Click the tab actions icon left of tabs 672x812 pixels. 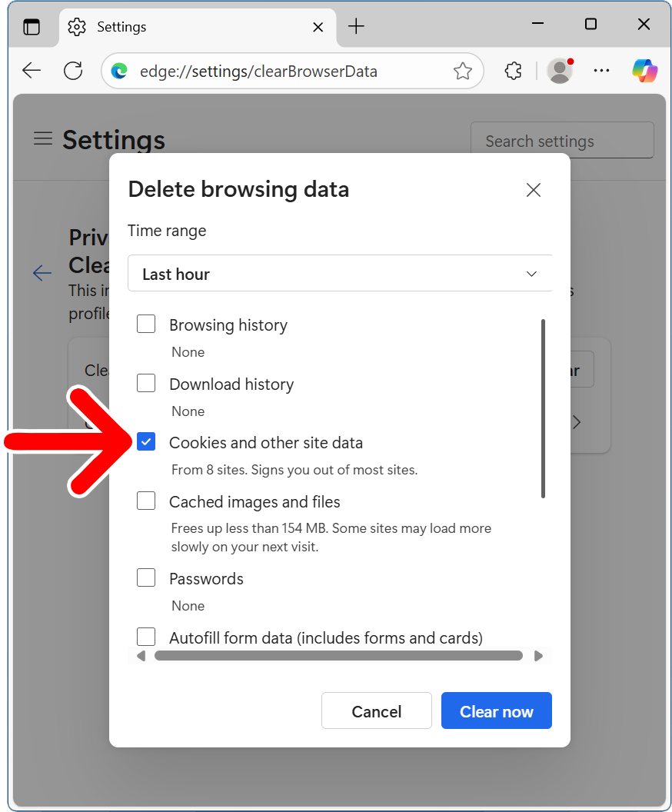pyautogui.click(x=32, y=26)
